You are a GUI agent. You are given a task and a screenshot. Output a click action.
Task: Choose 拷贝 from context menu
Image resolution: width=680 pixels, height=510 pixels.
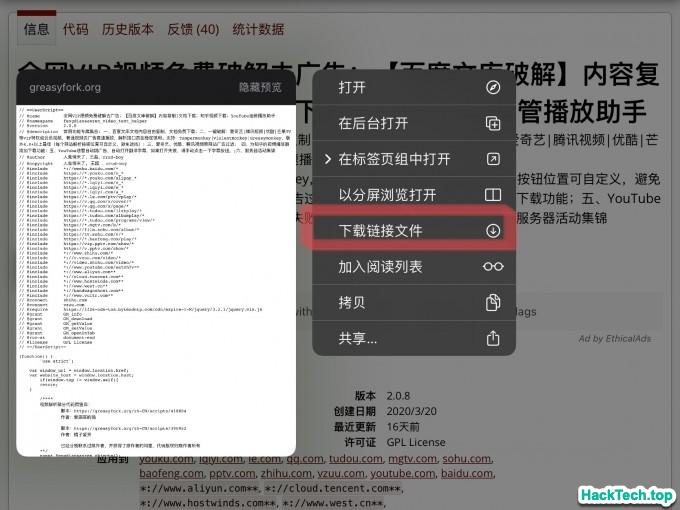coord(414,302)
